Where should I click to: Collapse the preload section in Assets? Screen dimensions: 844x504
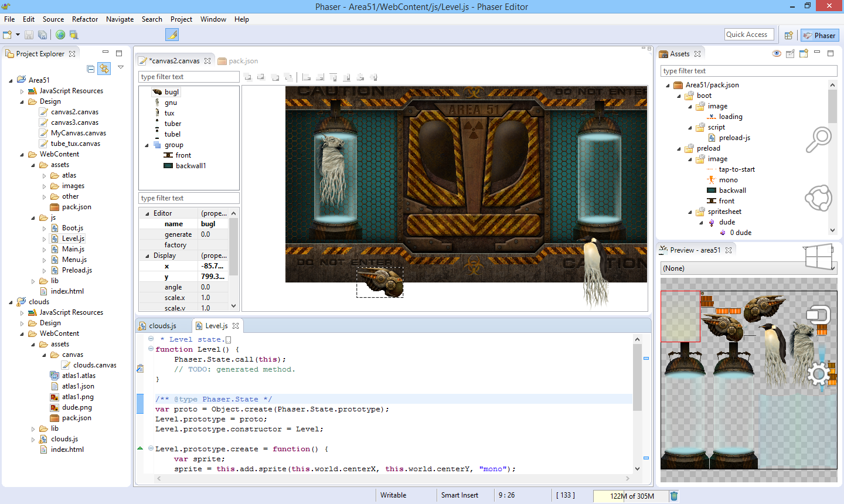(679, 148)
